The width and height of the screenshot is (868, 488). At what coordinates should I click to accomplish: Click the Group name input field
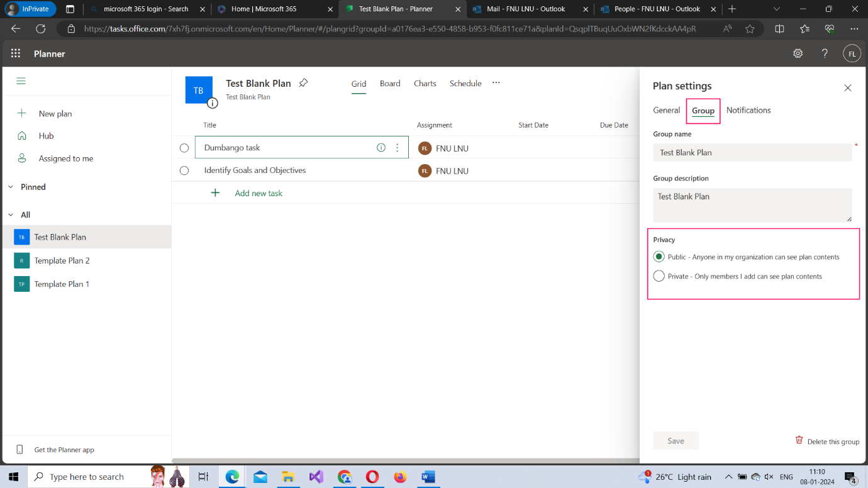tap(752, 152)
